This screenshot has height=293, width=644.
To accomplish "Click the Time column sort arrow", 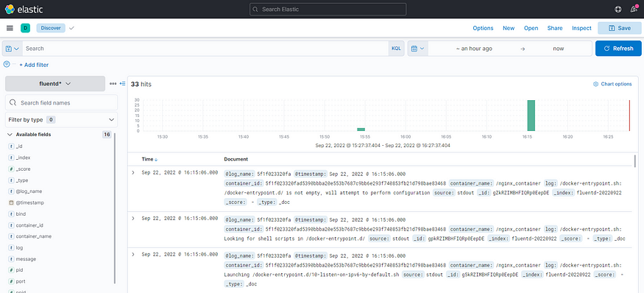I will pyautogui.click(x=156, y=159).
